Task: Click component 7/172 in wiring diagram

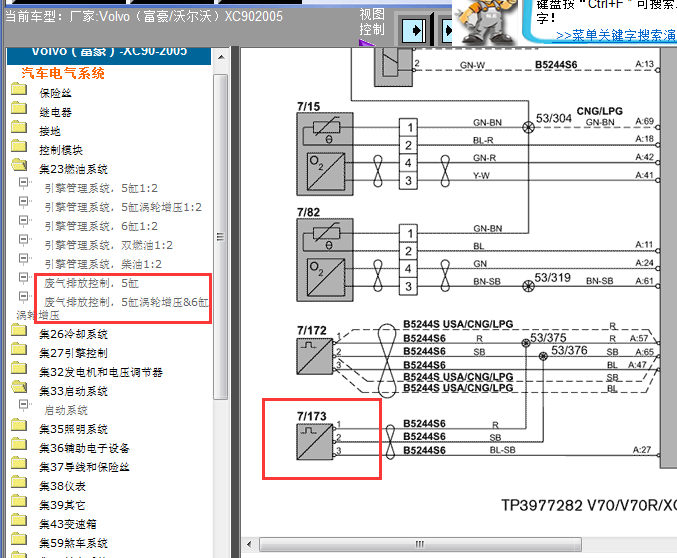Action: click(x=315, y=356)
